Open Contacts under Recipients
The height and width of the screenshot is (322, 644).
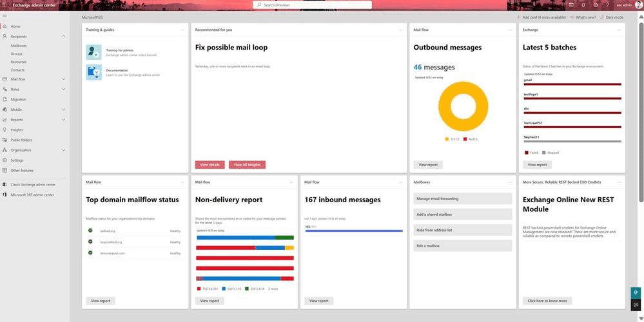(17, 70)
